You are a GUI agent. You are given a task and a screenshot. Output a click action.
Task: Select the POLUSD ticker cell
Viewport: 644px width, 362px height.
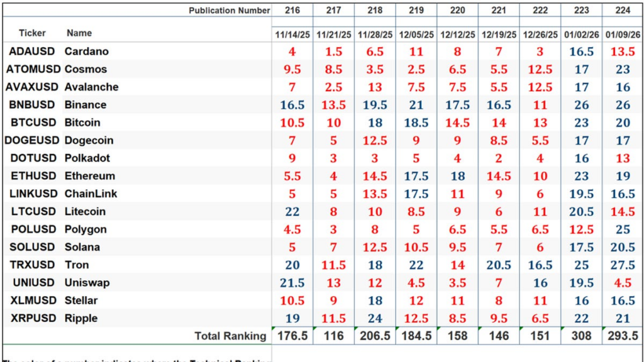(33, 229)
